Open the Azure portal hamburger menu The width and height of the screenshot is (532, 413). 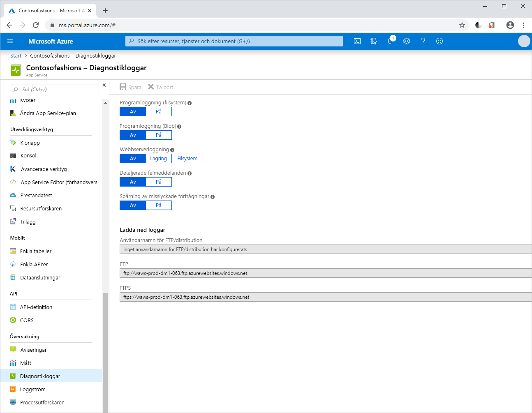point(10,41)
